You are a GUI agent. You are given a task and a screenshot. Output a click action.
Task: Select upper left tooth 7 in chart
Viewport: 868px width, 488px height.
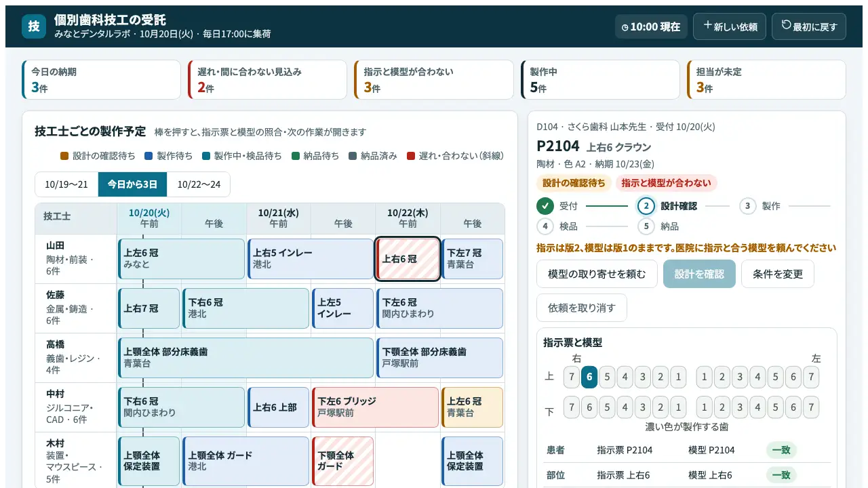pos(810,377)
